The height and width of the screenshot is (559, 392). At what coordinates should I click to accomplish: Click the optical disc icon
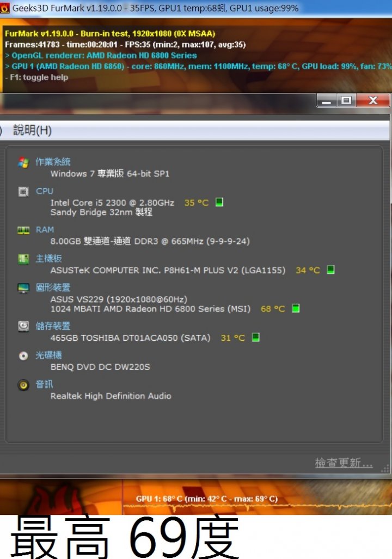[x=23, y=356]
